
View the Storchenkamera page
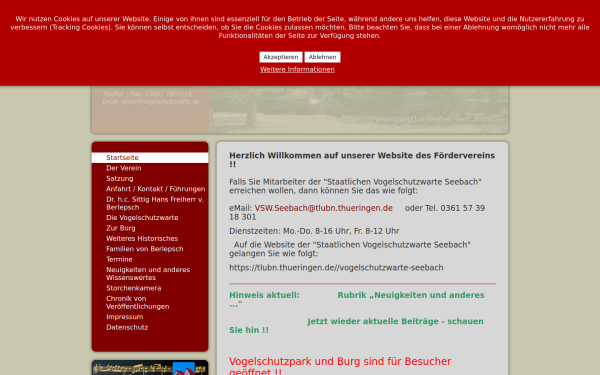point(134,288)
